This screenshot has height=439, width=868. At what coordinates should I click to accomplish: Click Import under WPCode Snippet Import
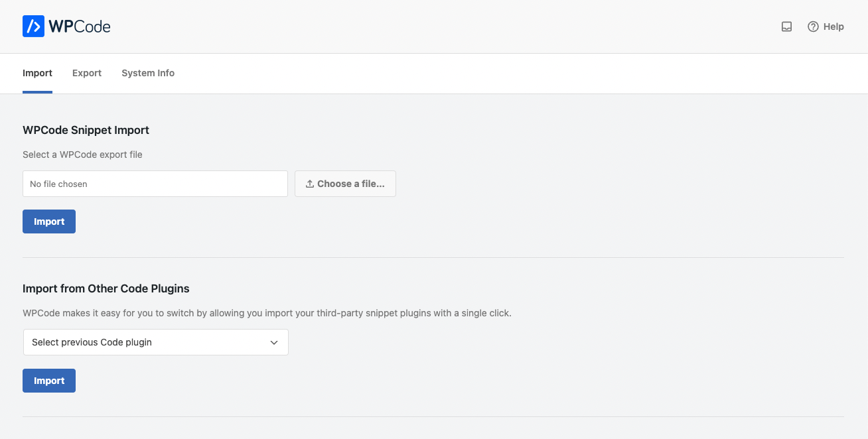point(49,221)
